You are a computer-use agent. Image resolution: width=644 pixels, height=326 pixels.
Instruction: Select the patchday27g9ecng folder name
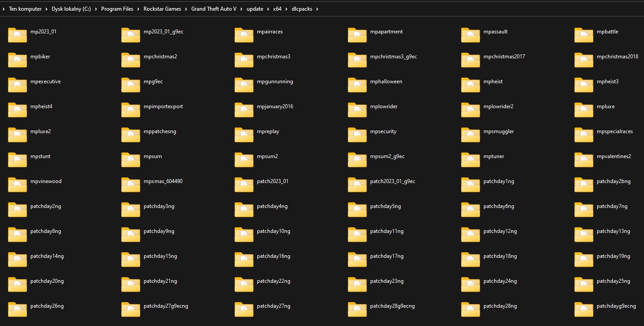165,306
